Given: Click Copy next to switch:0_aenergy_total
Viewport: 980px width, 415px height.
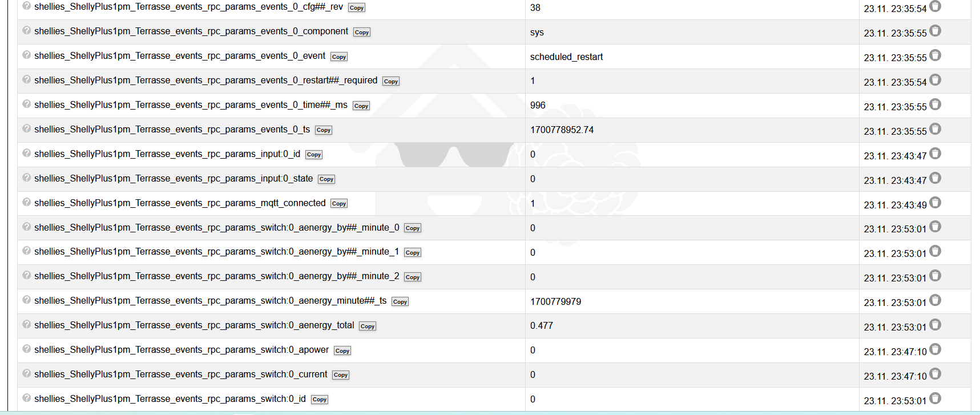Looking at the screenshot, I should click(368, 327).
